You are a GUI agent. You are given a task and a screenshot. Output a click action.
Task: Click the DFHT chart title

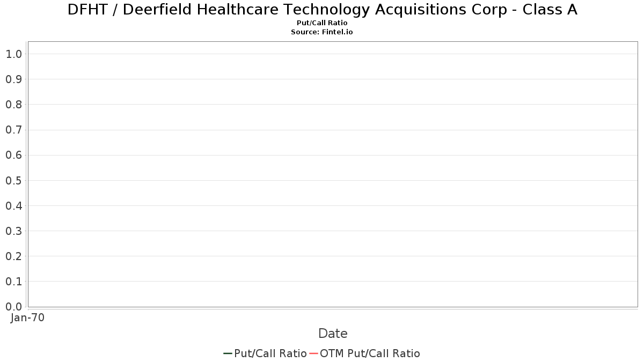tap(322, 10)
